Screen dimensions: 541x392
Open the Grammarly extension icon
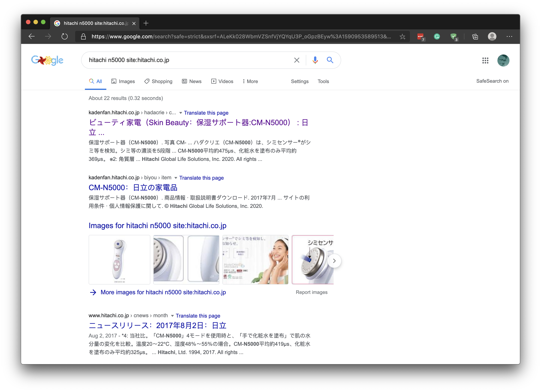pos(437,36)
